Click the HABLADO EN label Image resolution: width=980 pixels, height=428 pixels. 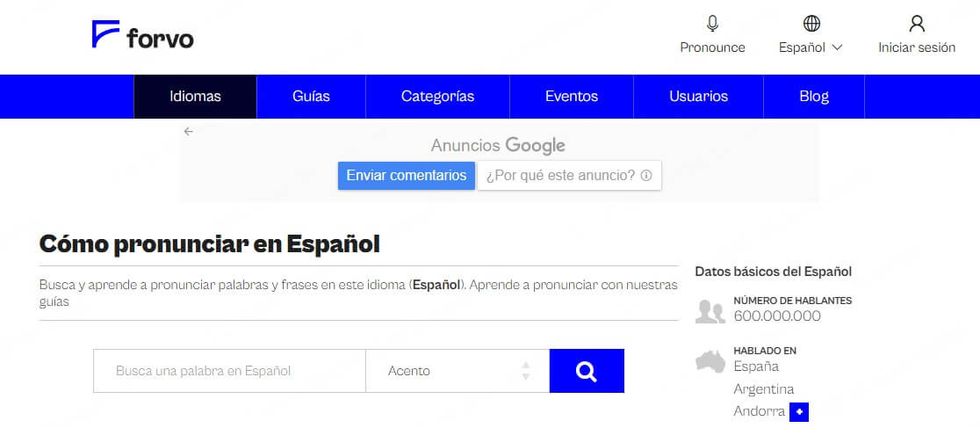pos(765,351)
